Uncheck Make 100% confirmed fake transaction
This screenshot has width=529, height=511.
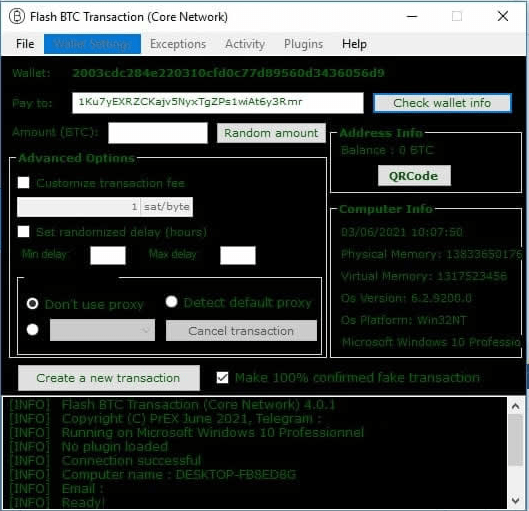tap(222, 377)
